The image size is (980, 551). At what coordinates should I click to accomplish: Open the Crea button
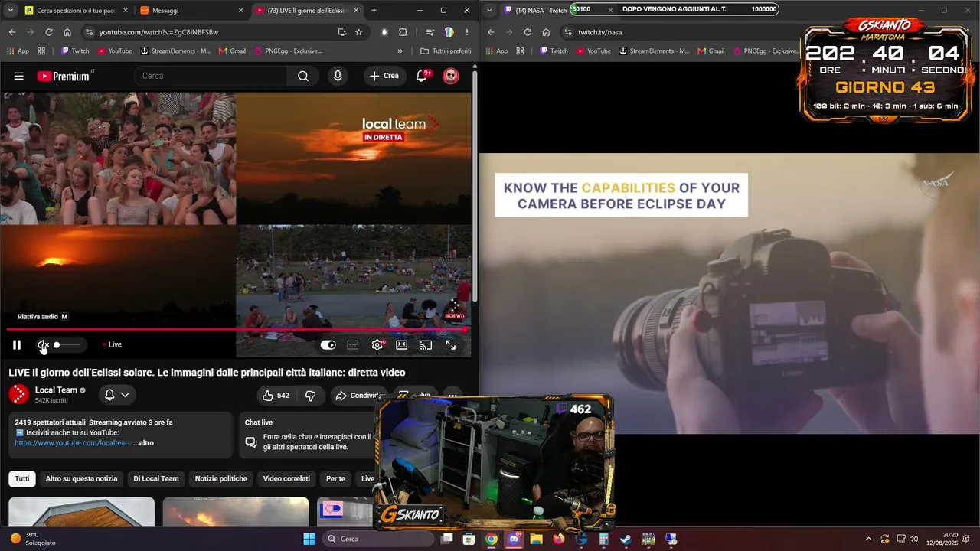click(x=384, y=76)
